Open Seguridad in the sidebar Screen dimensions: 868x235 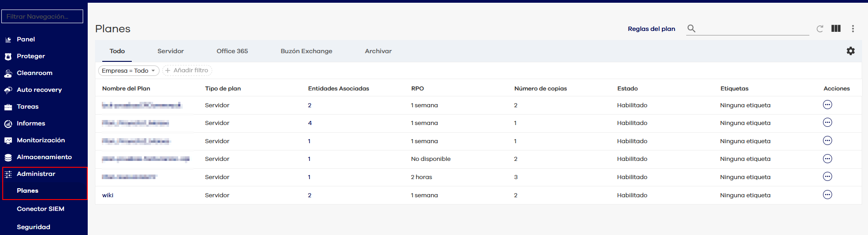point(33,227)
